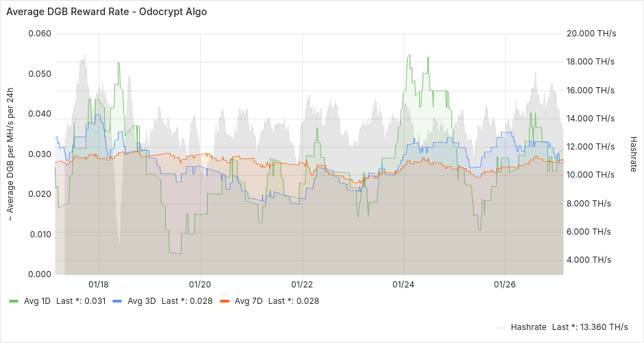The height and width of the screenshot is (343, 644).
Task: Toggle the Avg 7D series in legend
Action: [248, 300]
